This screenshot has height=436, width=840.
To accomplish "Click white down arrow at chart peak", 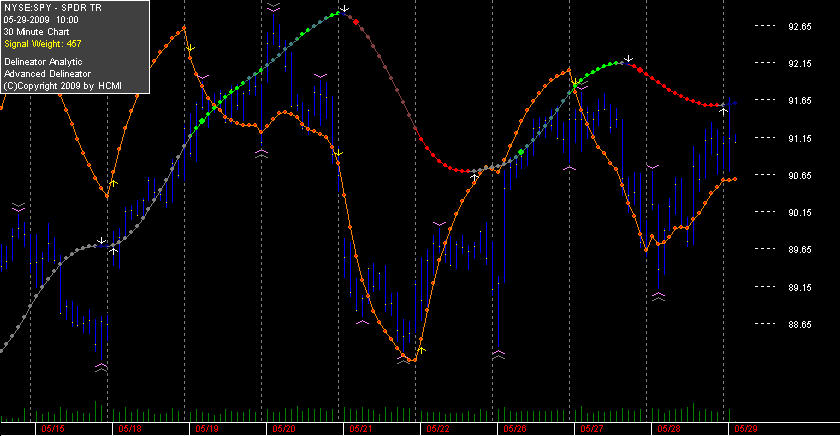I will [x=346, y=9].
